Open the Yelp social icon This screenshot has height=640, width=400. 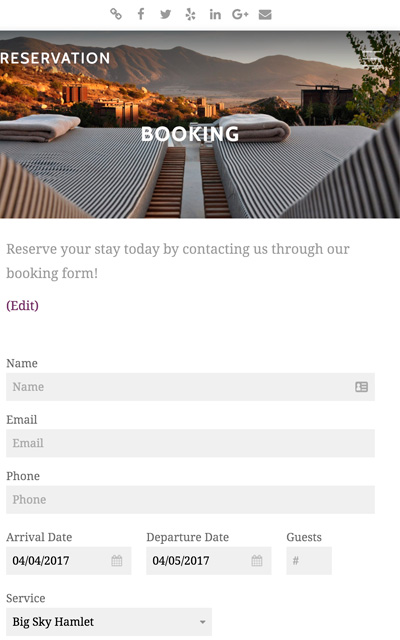click(190, 15)
